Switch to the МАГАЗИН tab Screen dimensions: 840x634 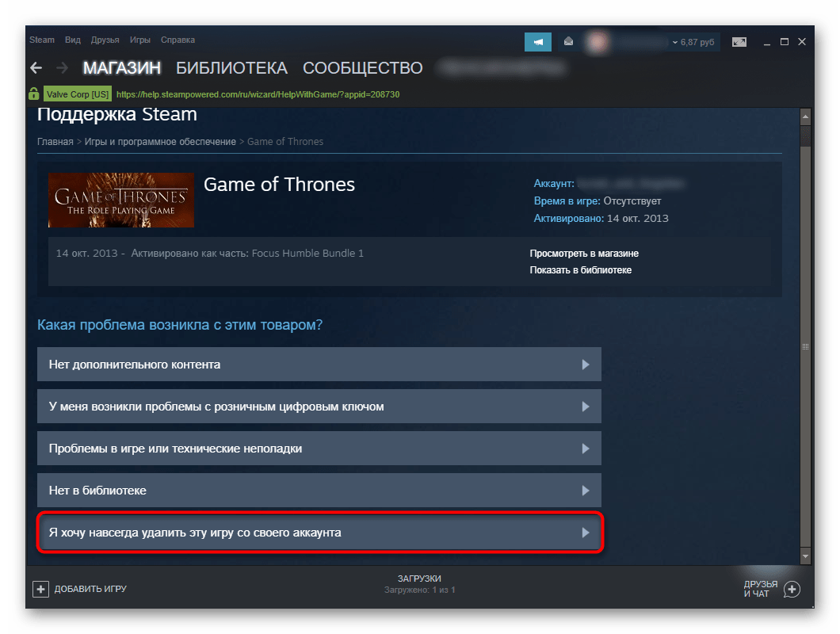(121, 68)
